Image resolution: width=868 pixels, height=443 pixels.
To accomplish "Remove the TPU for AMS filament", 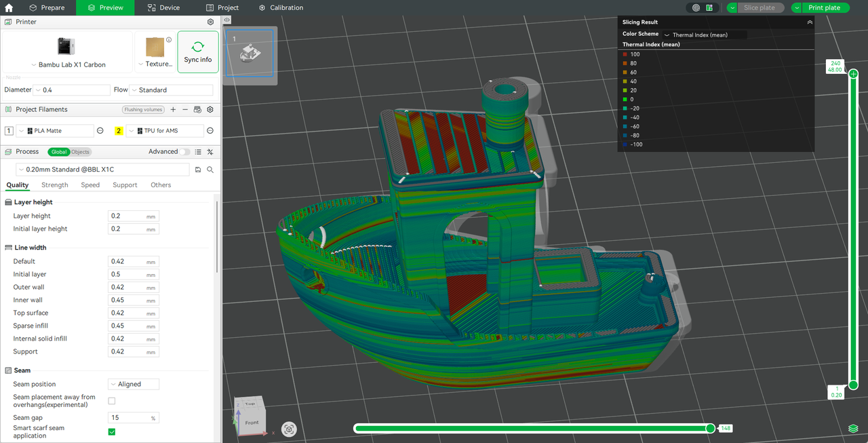I will coord(210,131).
